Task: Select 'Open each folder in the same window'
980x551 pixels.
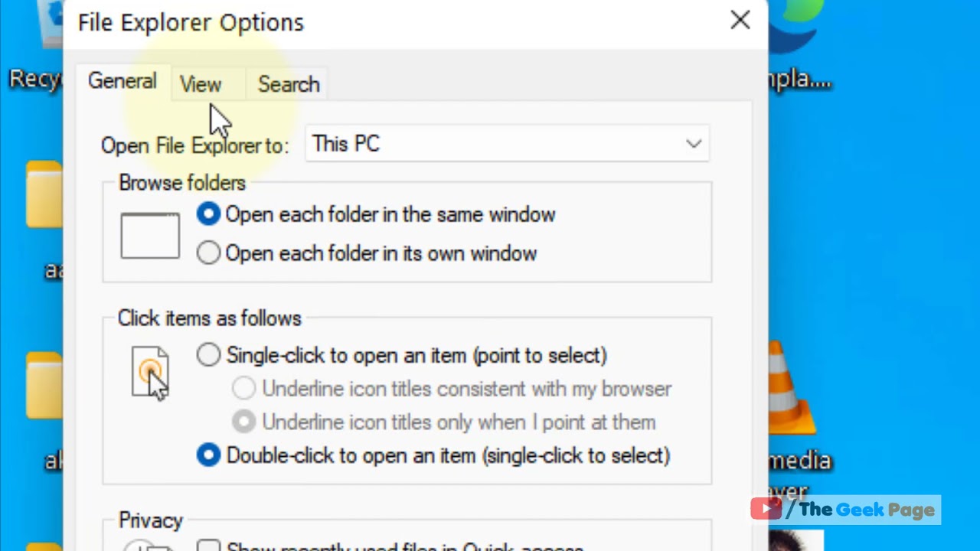Action: pyautogui.click(x=208, y=214)
